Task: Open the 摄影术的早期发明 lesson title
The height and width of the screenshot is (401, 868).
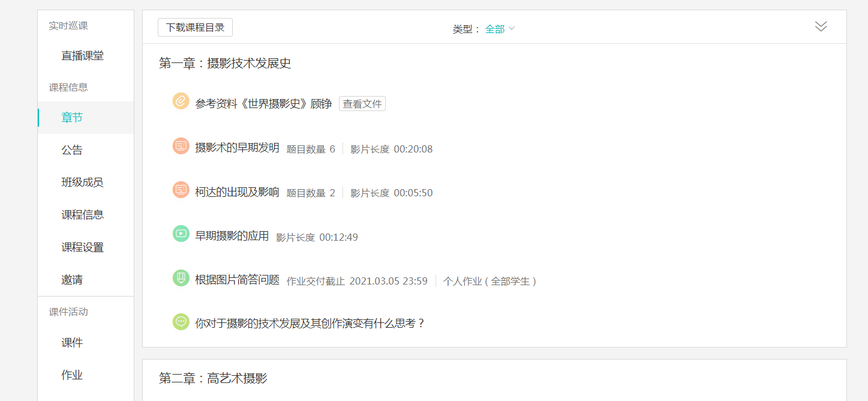Action: click(x=238, y=148)
